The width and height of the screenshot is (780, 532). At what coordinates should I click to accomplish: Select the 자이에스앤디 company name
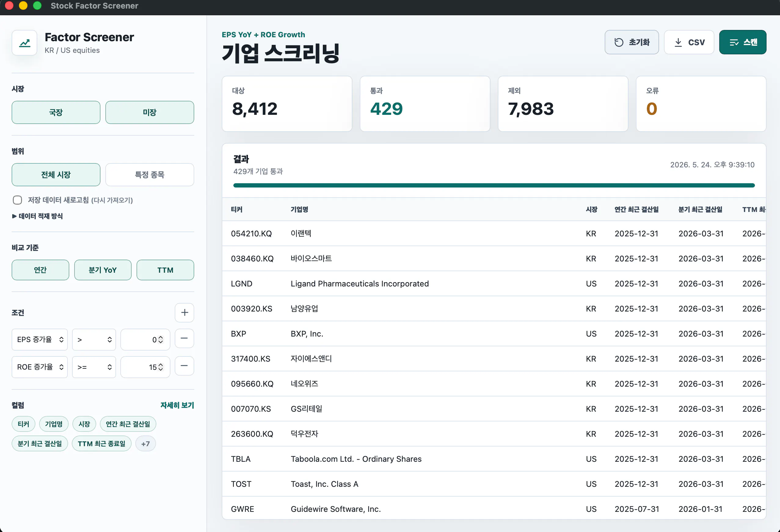pos(311,359)
